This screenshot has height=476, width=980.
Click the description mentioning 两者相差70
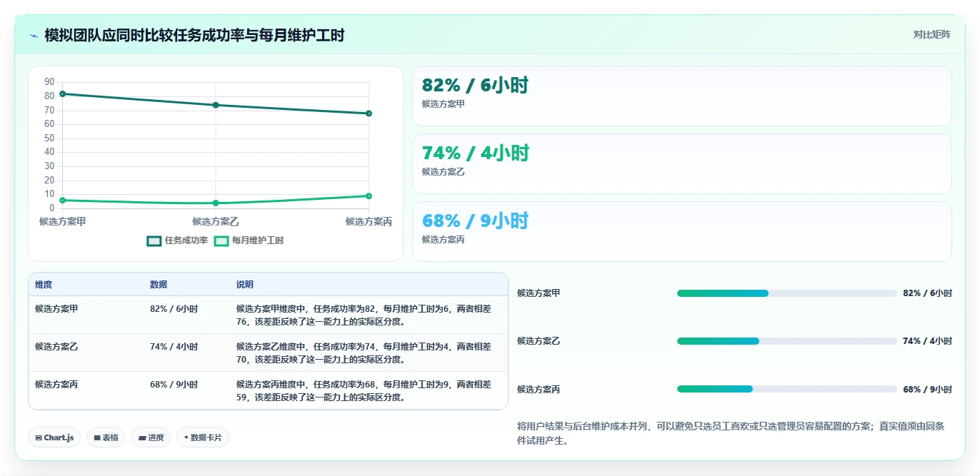tap(364, 353)
